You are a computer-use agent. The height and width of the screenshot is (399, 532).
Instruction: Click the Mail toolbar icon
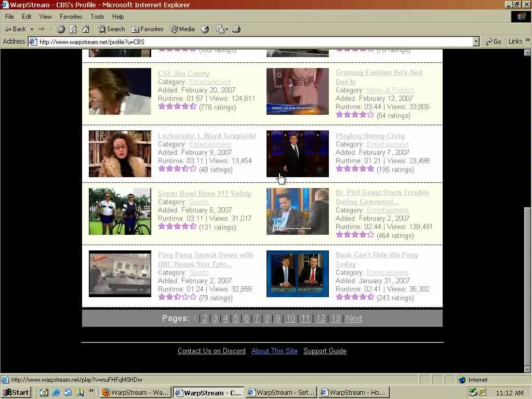click(x=220, y=29)
